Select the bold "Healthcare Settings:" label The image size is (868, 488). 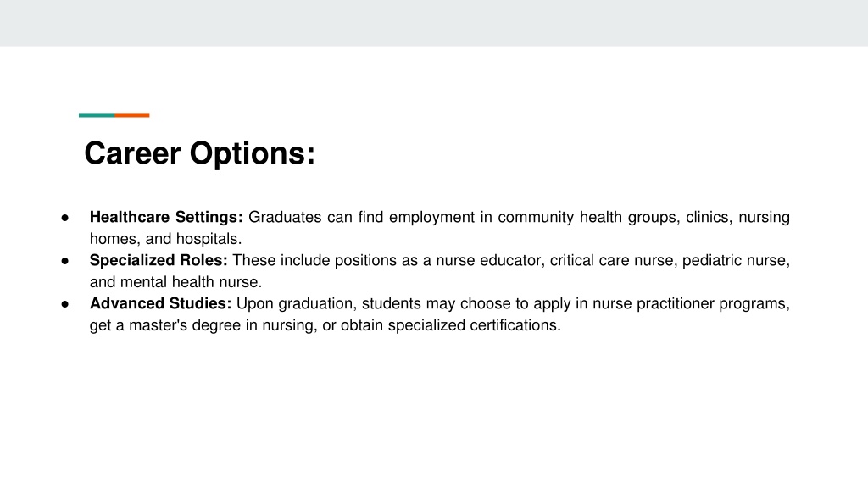166,217
